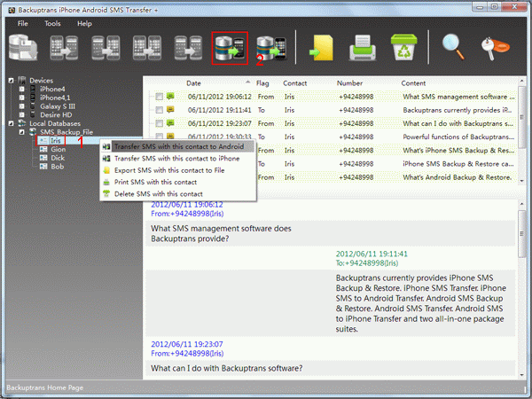The image size is (532, 399).
Task: Open the Tools menu
Action: (52, 23)
